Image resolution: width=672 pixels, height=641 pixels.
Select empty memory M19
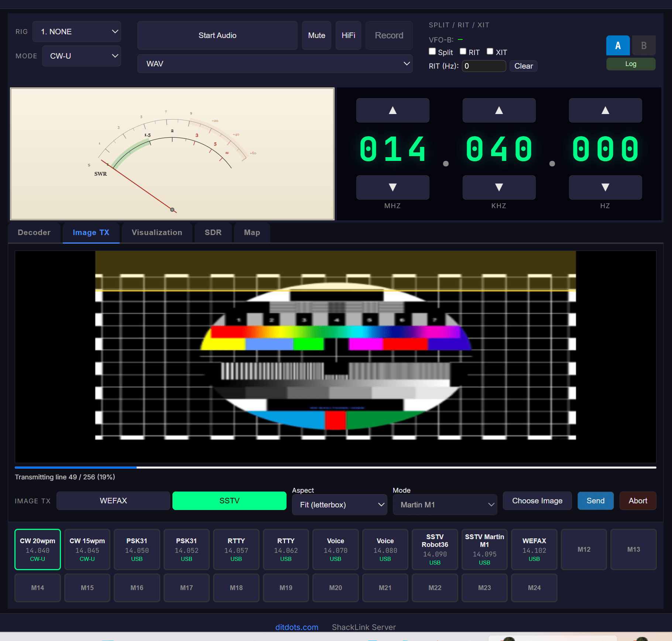[x=286, y=588]
